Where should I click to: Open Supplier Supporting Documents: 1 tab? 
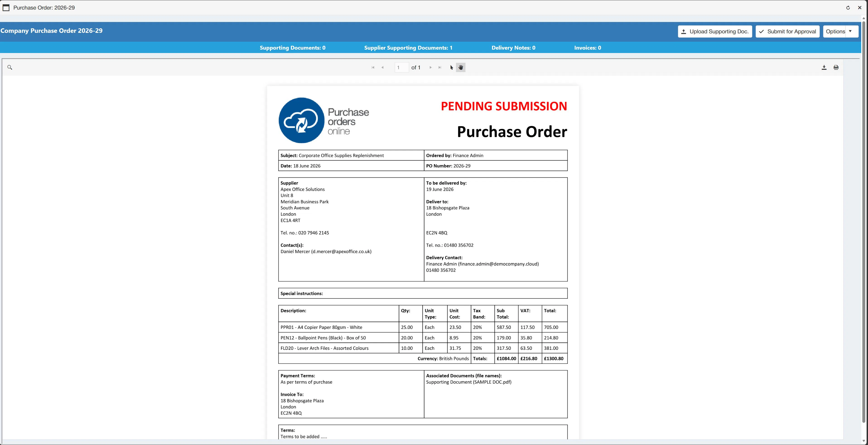(x=408, y=48)
